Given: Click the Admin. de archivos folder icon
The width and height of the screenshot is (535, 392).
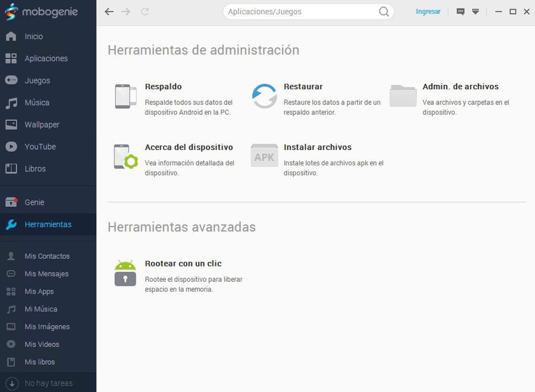Looking at the screenshot, I should click(403, 96).
